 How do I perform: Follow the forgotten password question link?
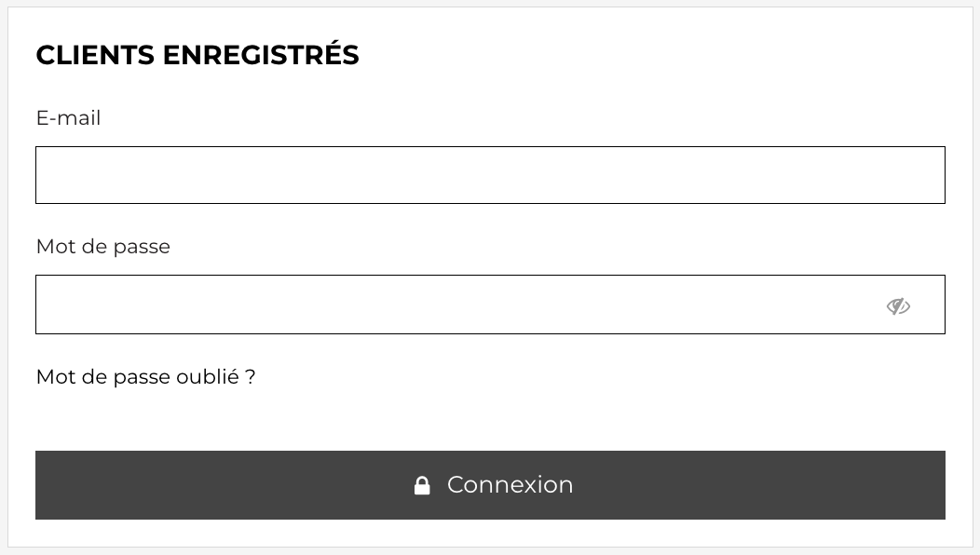(x=145, y=377)
